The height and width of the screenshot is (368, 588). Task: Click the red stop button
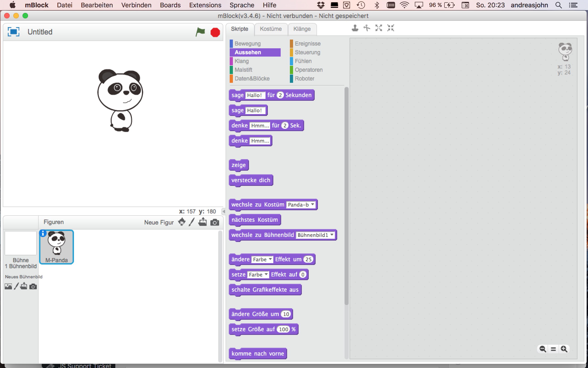tap(215, 32)
